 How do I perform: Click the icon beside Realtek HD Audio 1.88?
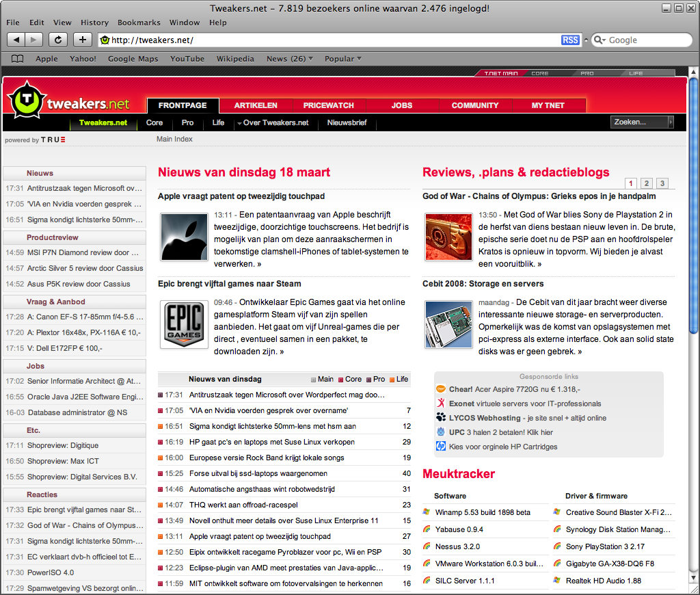[x=557, y=580]
